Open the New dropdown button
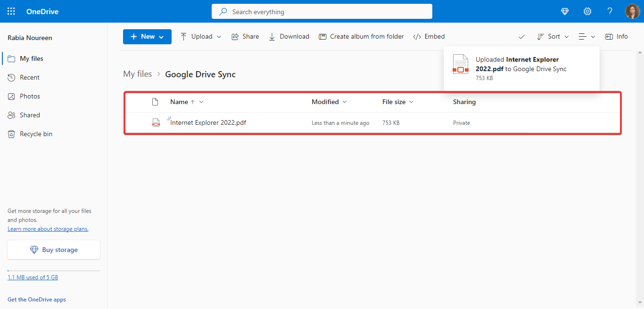This screenshot has width=644, height=309. tap(147, 36)
